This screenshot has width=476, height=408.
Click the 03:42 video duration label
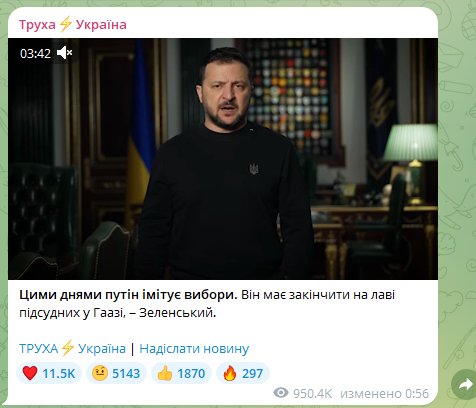click(35, 53)
